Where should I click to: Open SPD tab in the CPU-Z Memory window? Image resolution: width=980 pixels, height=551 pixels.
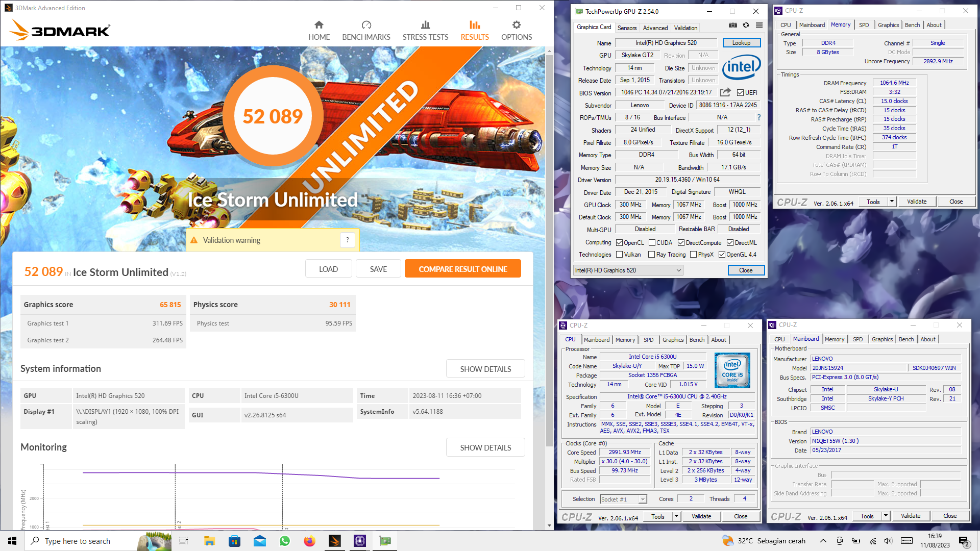click(x=864, y=25)
